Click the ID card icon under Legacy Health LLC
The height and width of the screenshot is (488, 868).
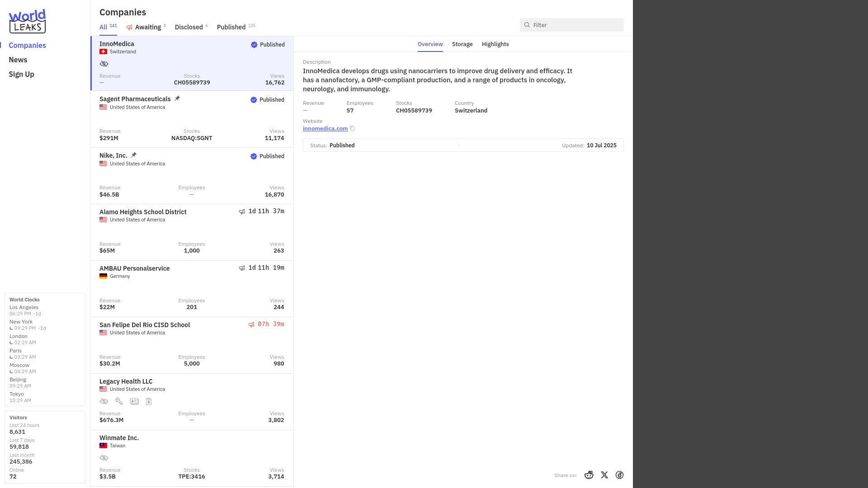click(x=134, y=401)
